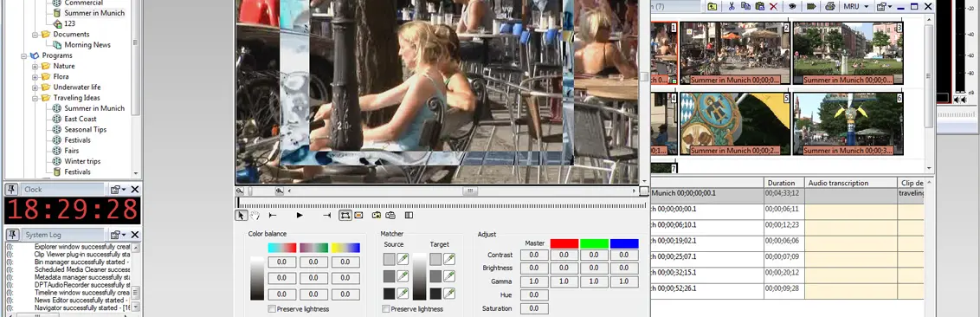Select clip thumbnail numbered 5
Screen dimensions: 980x317
(735, 124)
